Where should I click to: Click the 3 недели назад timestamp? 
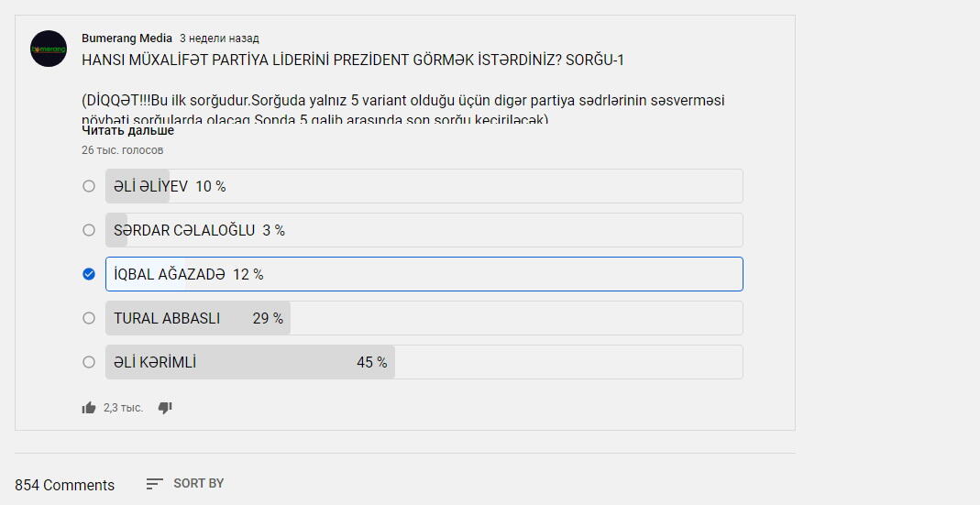point(219,38)
